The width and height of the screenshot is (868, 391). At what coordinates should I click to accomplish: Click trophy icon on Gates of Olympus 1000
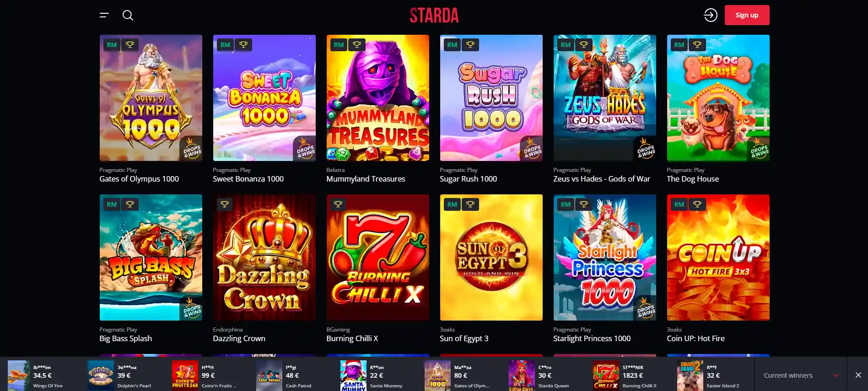130,45
